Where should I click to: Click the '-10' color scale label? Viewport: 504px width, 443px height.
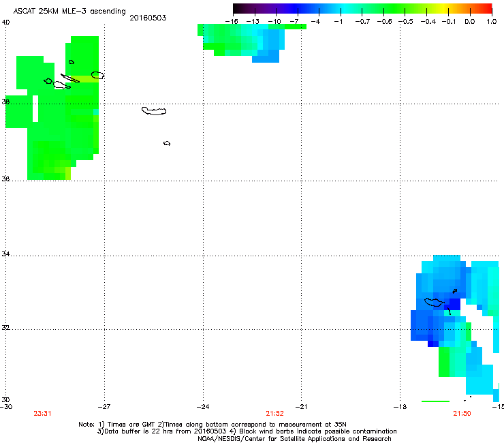tap(274, 22)
